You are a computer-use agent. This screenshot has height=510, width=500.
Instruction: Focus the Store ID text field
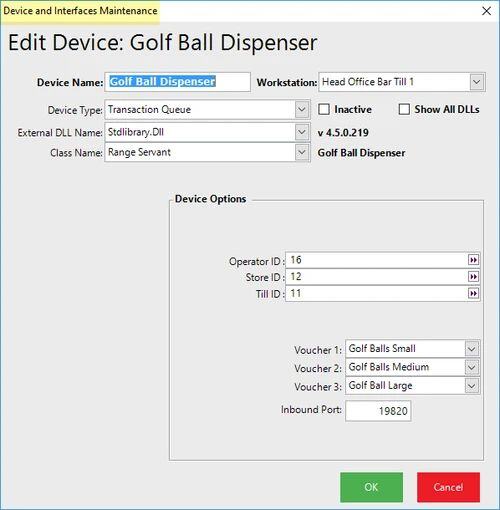(x=377, y=277)
